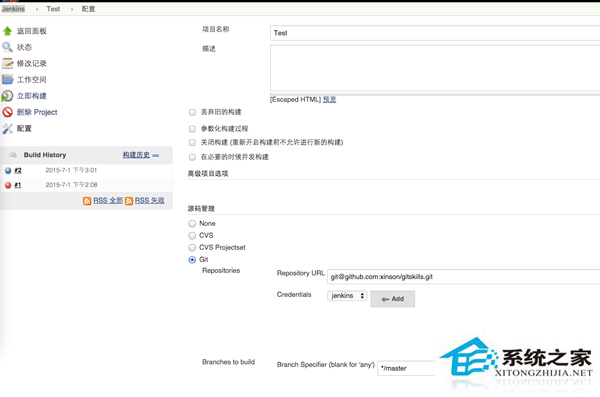Screen dimensions: 600x397
Task: Click the RSS feed icon before RSS 全部
Action: [87, 201]
